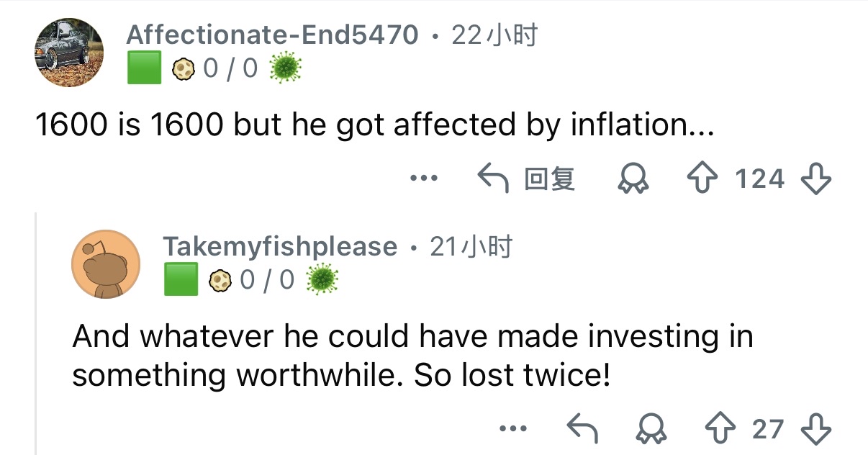Click the reply arrow on Takemyfishplease's comment

(583, 429)
